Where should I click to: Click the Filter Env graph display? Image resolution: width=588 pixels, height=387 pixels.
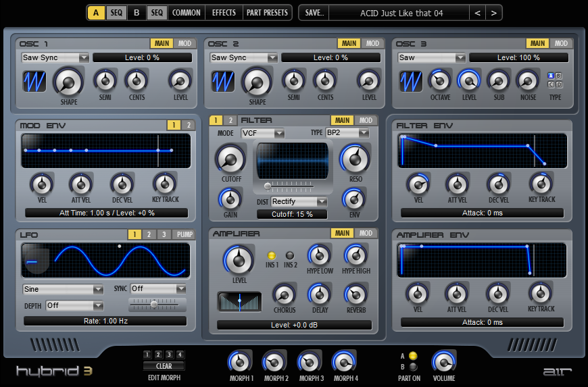click(x=483, y=151)
